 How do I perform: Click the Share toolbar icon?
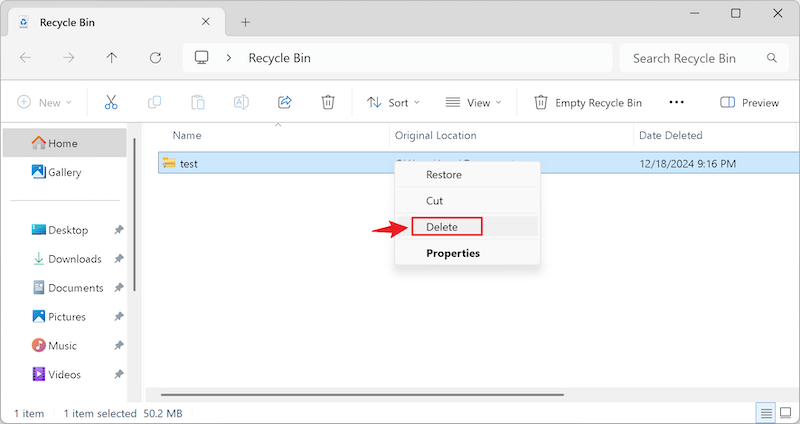pyautogui.click(x=284, y=102)
